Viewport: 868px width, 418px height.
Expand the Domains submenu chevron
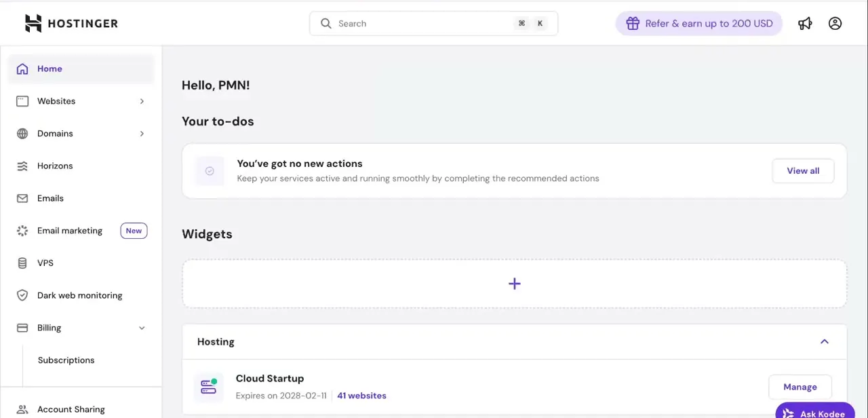(142, 134)
